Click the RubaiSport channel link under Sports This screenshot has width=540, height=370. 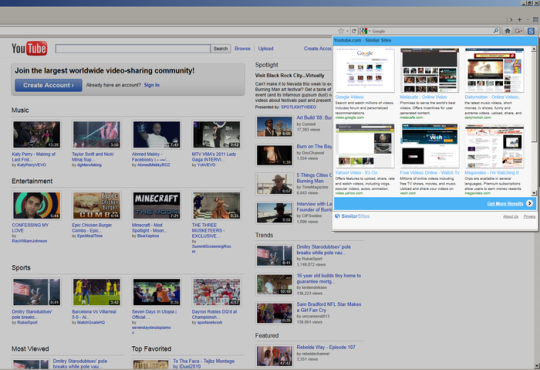coord(27,322)
